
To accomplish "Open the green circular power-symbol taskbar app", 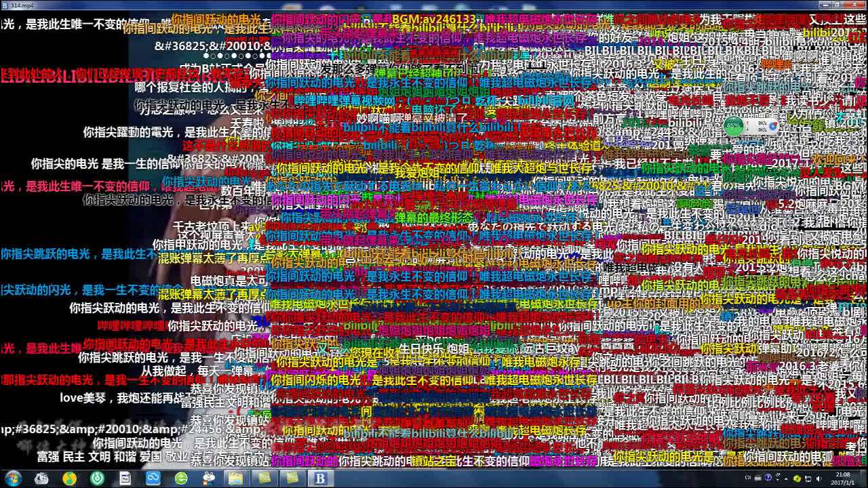I will click(x=98, y=479).
